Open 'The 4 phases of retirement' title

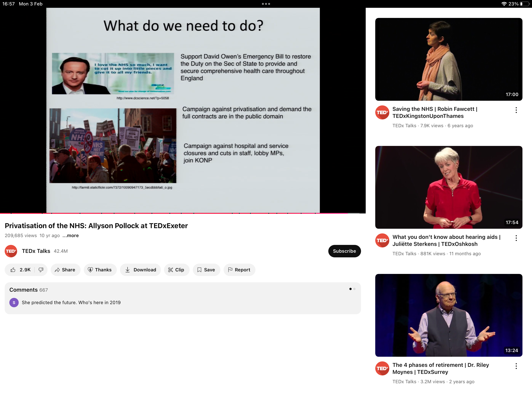pos(441,368)
